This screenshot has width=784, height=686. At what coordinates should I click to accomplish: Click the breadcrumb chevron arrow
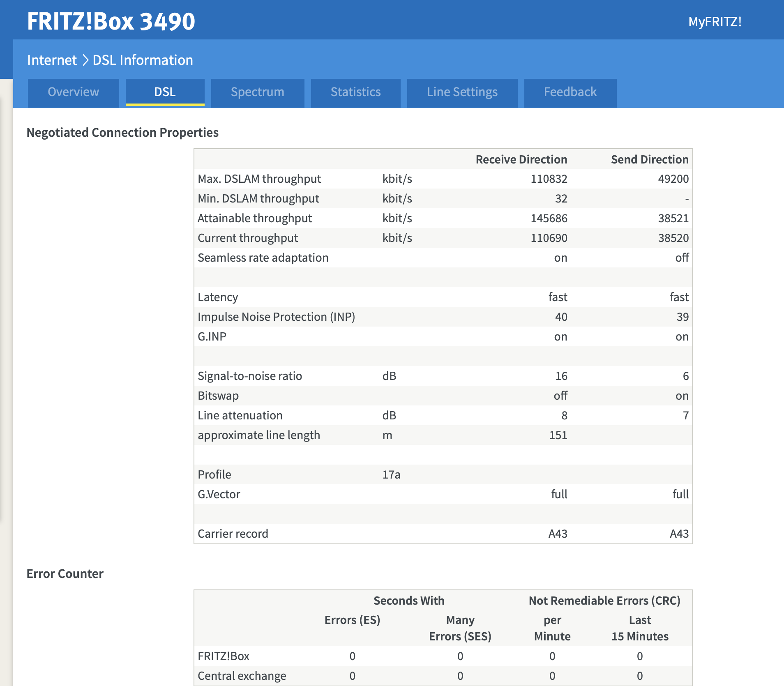click(x=85, y=60)
